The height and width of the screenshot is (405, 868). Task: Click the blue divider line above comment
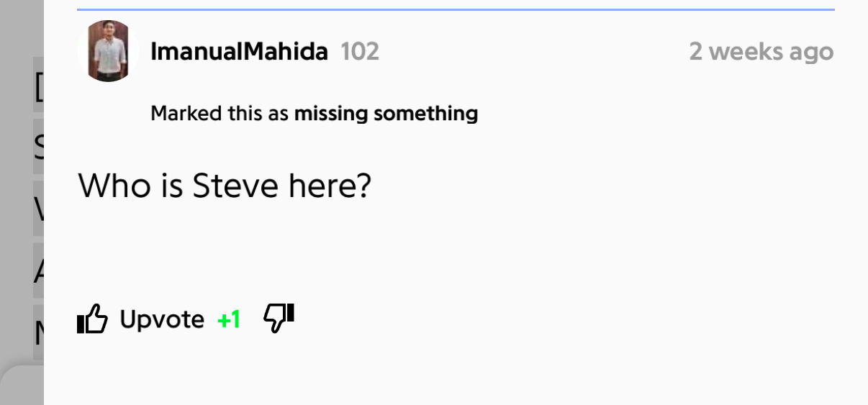[x=456, y=10]
